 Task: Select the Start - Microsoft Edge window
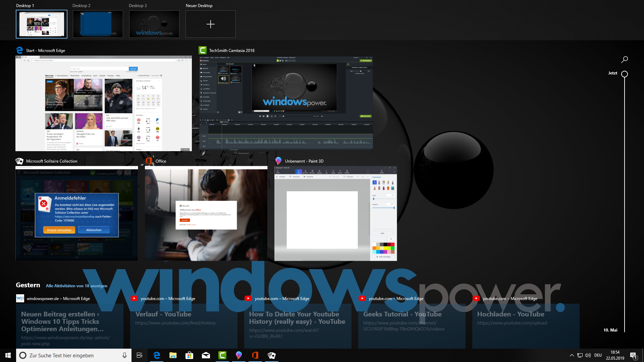[x=104, y=103]
